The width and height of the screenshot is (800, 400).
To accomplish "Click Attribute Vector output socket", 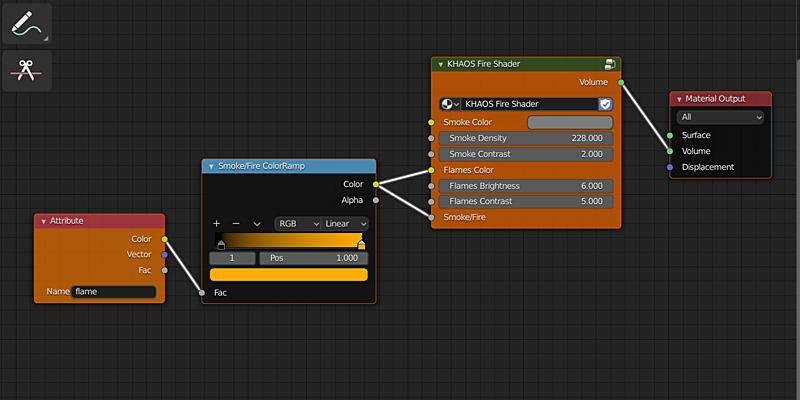I will 164,255.
